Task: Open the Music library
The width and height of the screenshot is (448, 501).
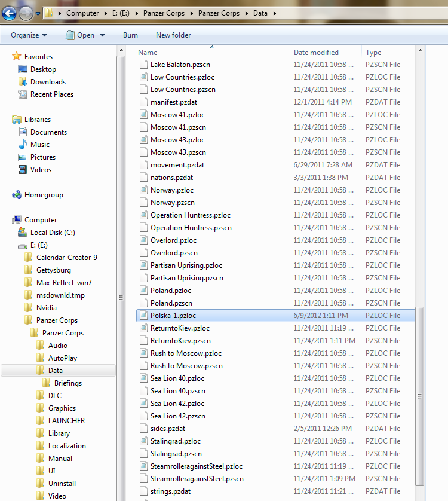Action: [40, 145]
